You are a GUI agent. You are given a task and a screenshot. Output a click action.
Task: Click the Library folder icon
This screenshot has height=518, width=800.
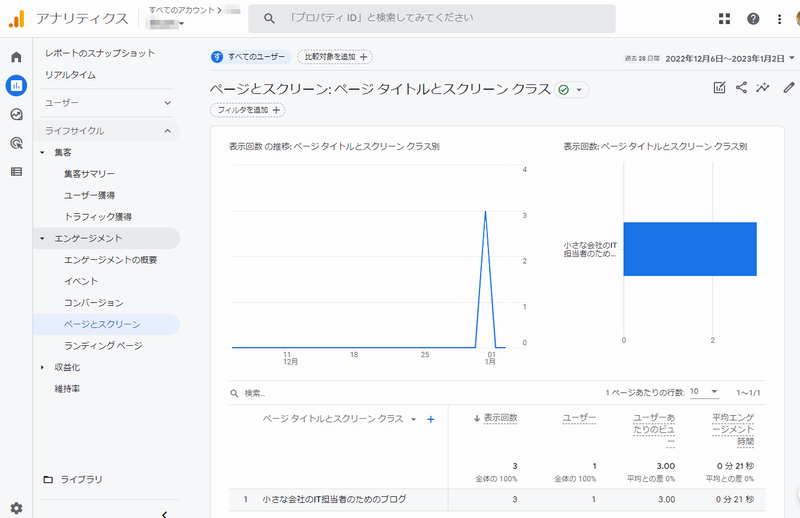48,479
